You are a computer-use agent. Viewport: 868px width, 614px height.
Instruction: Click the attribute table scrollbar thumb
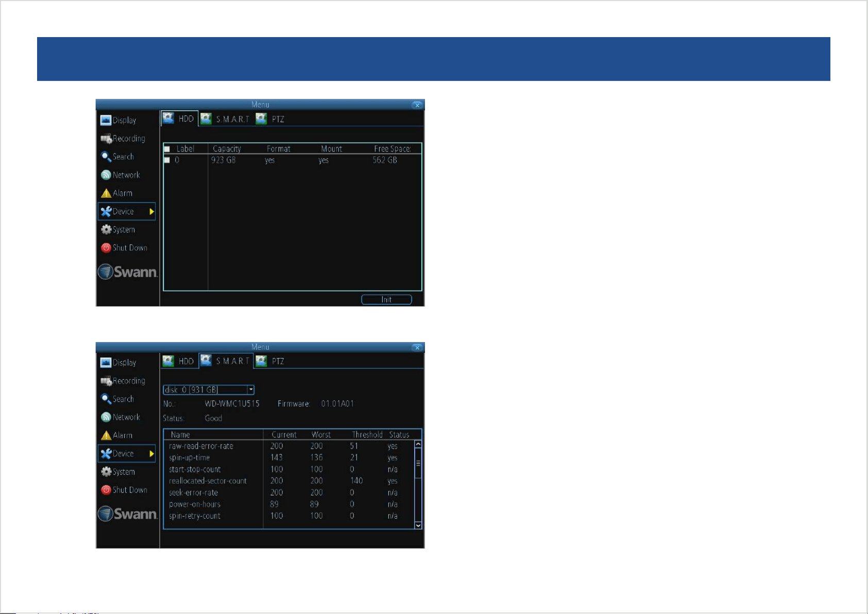[x=418, y=463]
